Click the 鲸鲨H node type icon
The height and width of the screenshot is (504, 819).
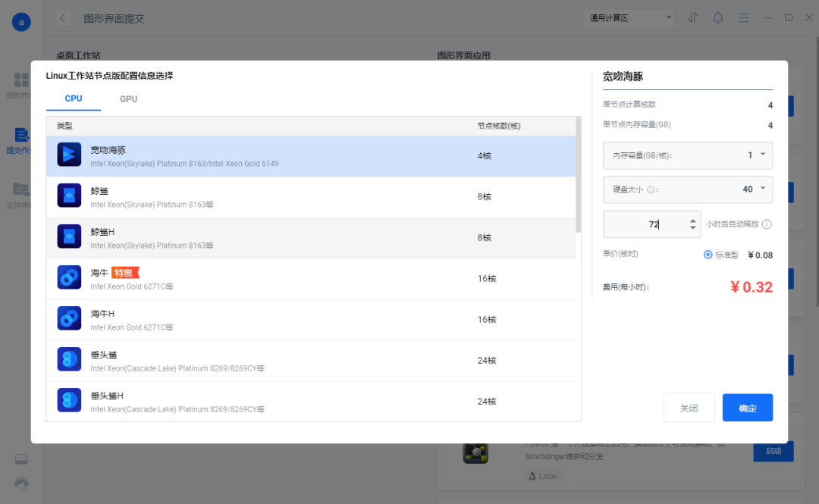[69, 236]
